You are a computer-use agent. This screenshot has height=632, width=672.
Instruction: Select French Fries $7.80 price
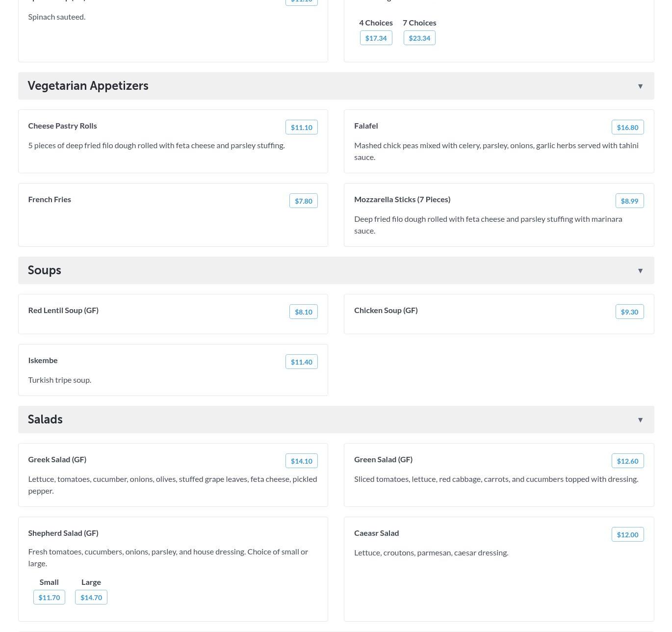tap(303, 201)
